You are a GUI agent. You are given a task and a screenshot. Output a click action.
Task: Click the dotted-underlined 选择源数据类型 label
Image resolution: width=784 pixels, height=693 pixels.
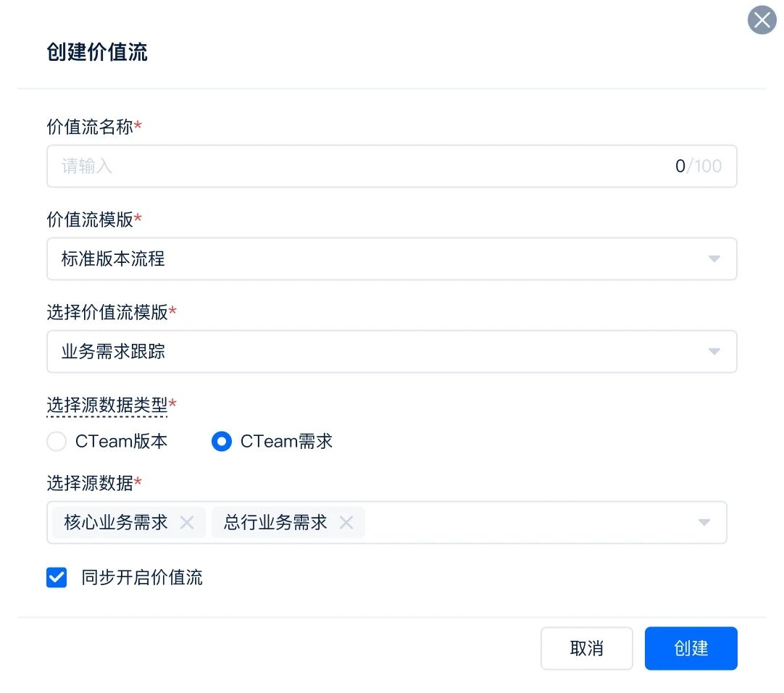(x=107, y=405)
